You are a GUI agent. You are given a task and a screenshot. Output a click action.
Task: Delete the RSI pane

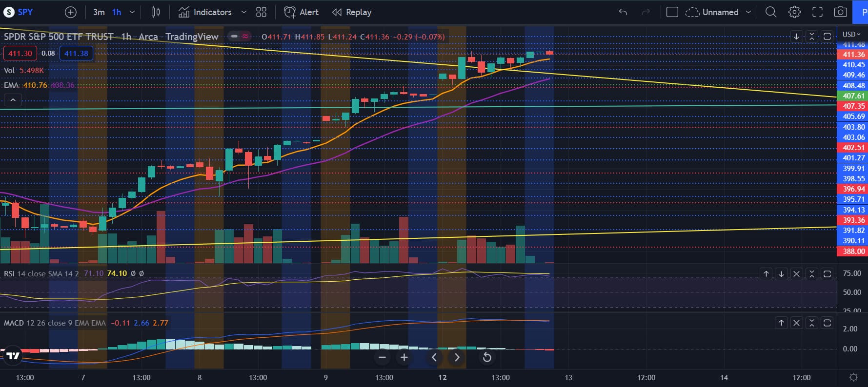point(796,274)
